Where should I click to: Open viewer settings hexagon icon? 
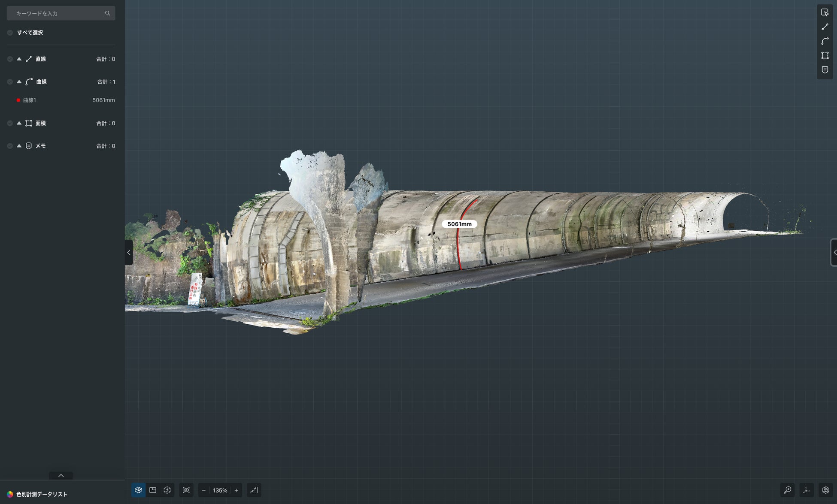[x=825, y=490]
